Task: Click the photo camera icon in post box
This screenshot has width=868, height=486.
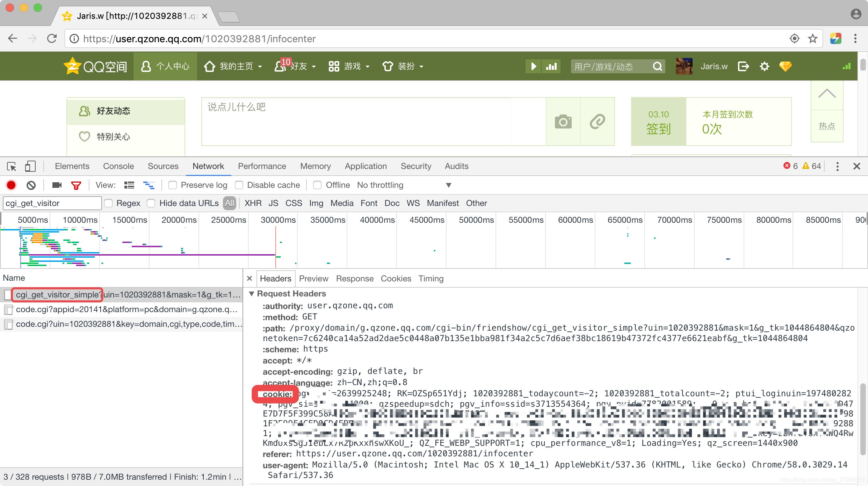Action: [x=563, y=121]
